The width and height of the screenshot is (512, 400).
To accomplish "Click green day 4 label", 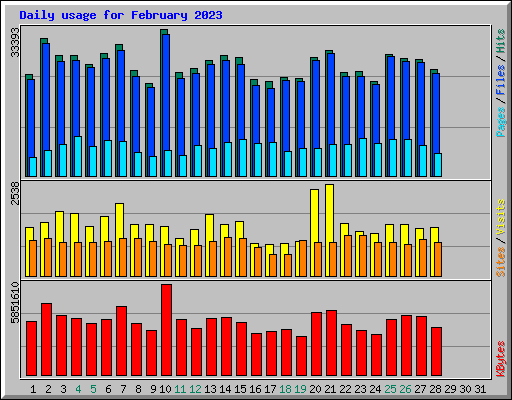I will click(x=78, y=389).
